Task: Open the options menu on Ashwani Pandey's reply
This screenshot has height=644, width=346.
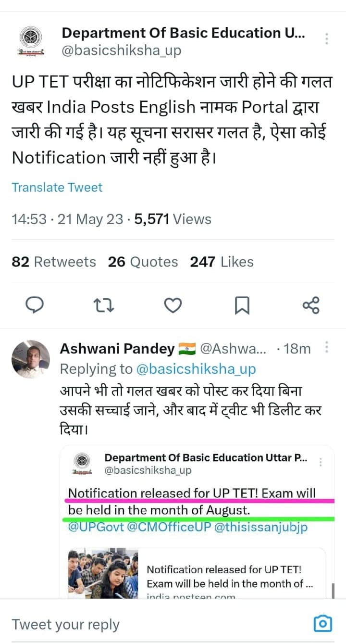Action: click(x=327, y=348)
